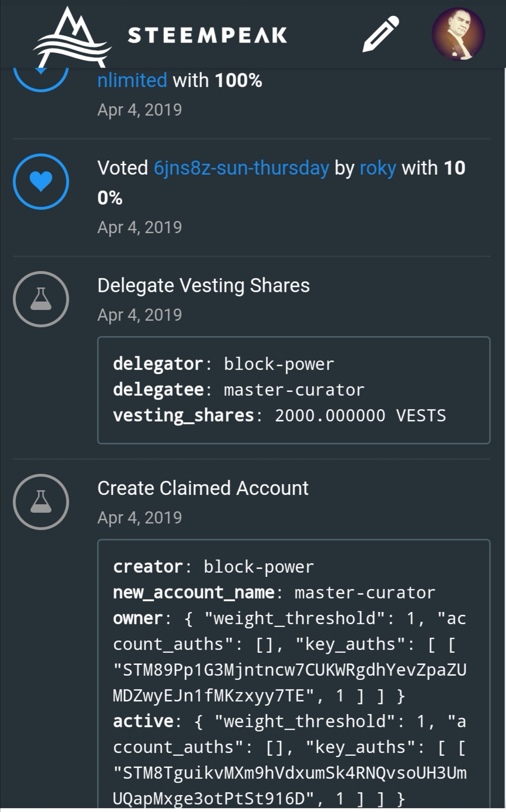The height and width of the screenshot is (812, 506).
Task: Click the blue heart vote icon
Action: (41, 182)
